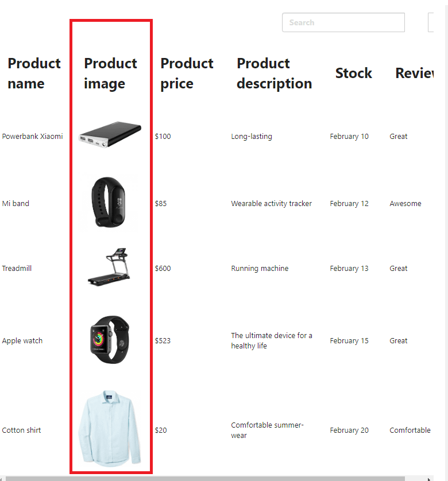Select the Apple watch name cell
Viewport: 448px width, 481px height.
tap(22, 341)
